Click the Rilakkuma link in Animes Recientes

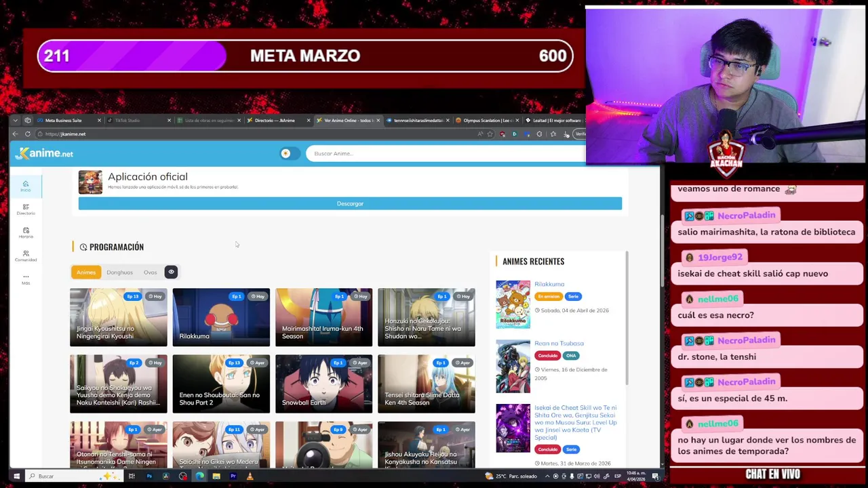(x=549, y=284)
